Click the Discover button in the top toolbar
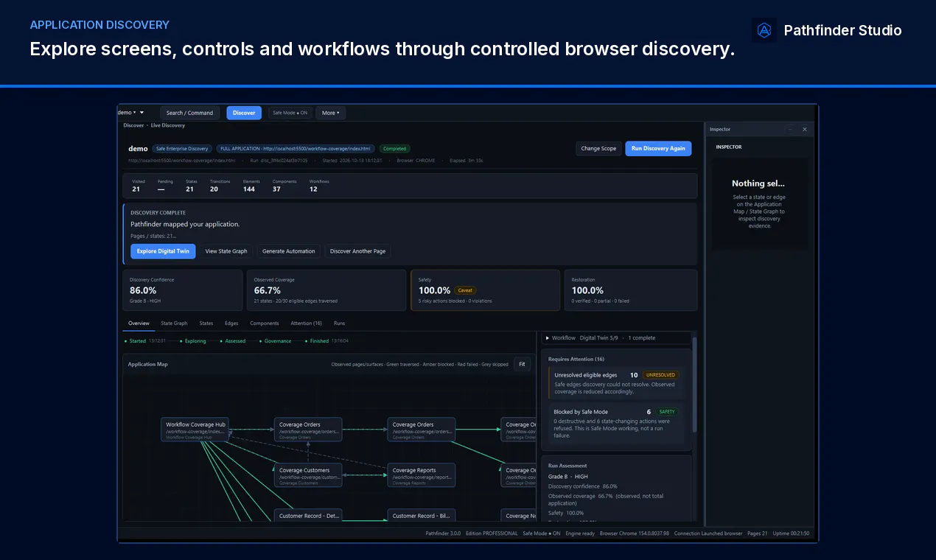 click(244, 113)
